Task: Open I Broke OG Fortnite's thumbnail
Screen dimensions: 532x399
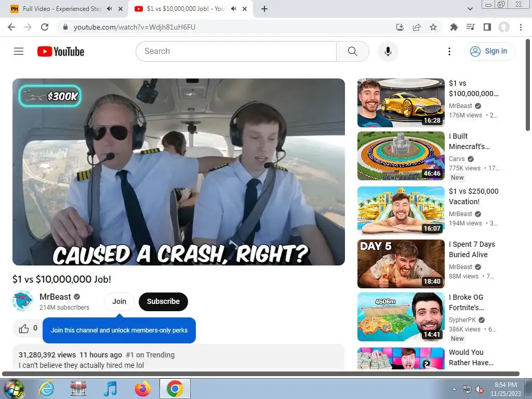Action: pos(401,317)
